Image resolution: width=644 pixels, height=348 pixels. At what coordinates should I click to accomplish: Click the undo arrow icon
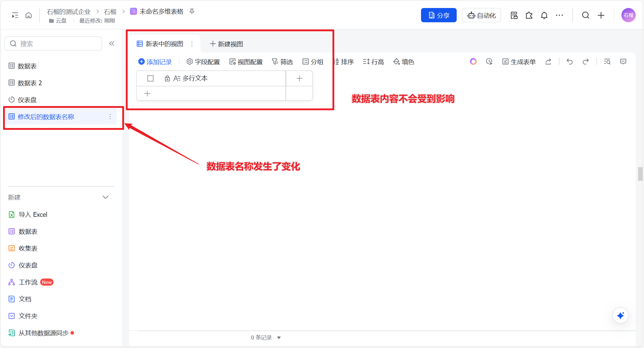click(x=569, y=61)
